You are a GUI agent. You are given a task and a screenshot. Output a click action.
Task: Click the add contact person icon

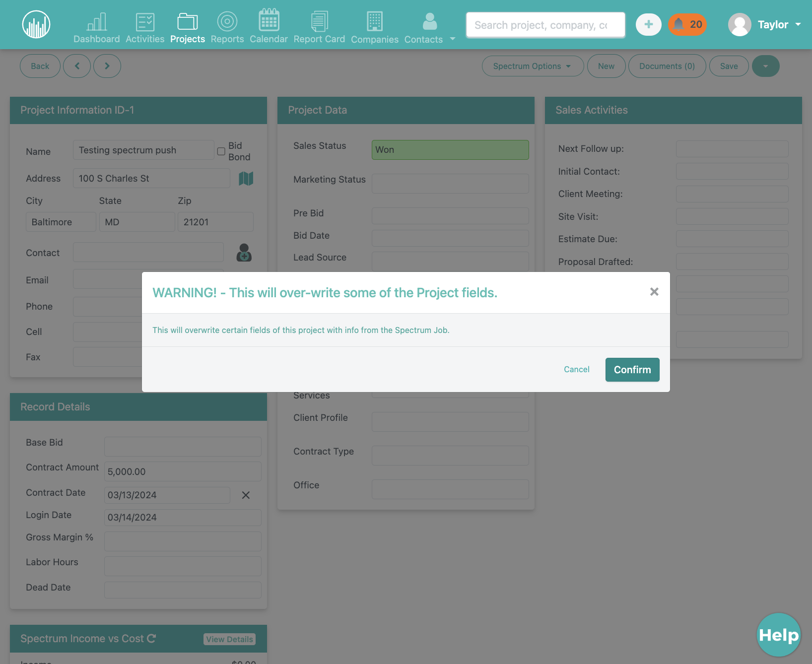[244, 253]
